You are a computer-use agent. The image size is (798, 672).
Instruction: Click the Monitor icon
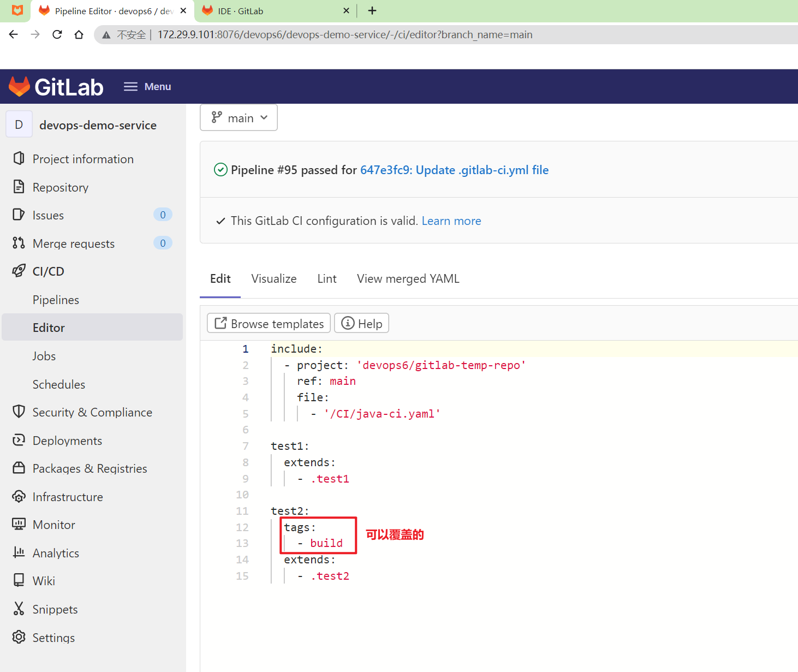click(x=19, y=524)
